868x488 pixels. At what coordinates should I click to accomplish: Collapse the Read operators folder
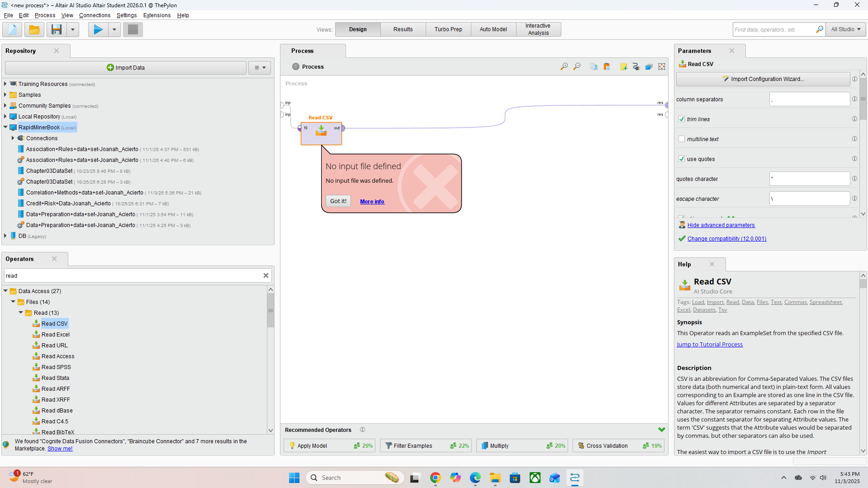20,313
